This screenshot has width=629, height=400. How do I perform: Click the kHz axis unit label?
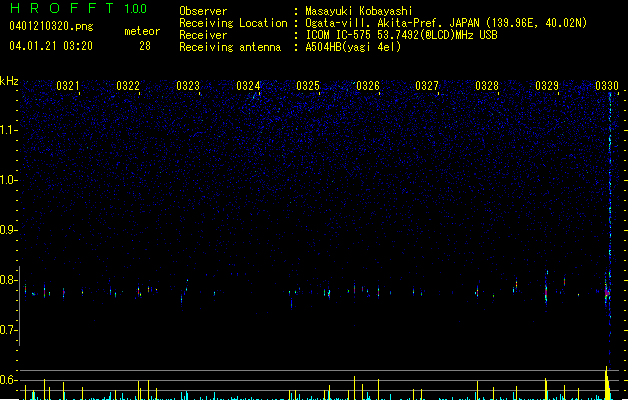click(x=9, y=81)
